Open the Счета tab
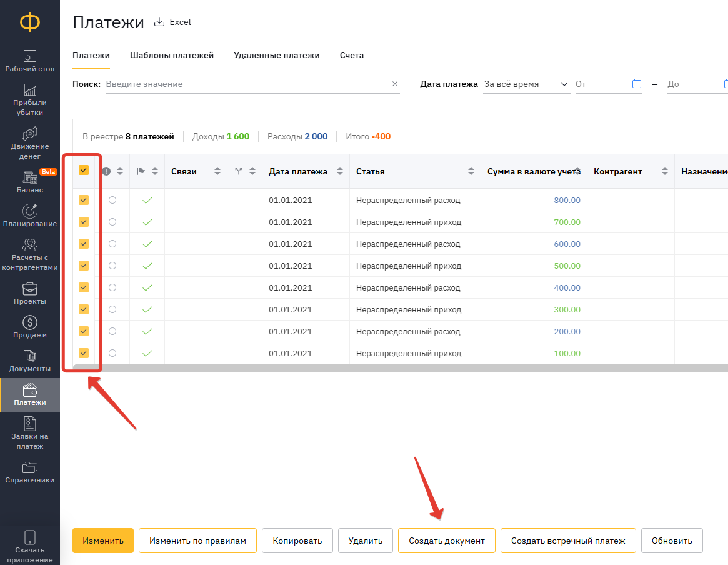Viewport: 728px width, 565px height. tap(351, 56)
